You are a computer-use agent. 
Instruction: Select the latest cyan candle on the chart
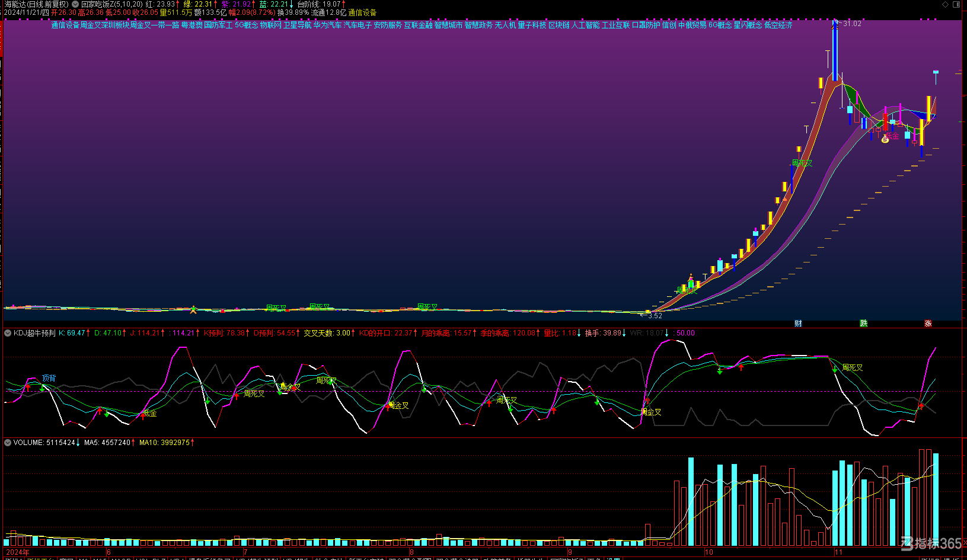click(x=936, y=77)
